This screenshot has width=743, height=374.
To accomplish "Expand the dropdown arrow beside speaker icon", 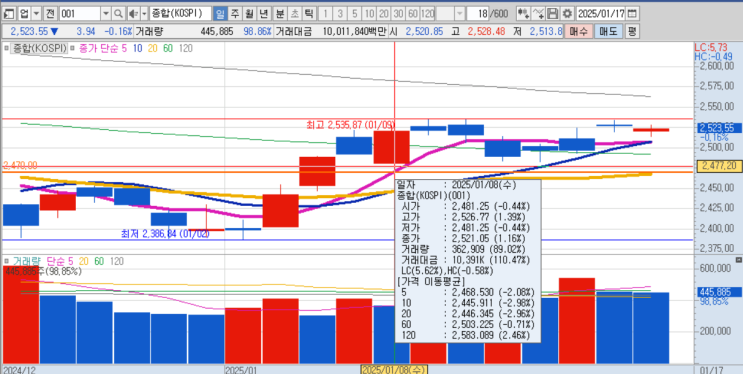I will [x=144, y=13].
